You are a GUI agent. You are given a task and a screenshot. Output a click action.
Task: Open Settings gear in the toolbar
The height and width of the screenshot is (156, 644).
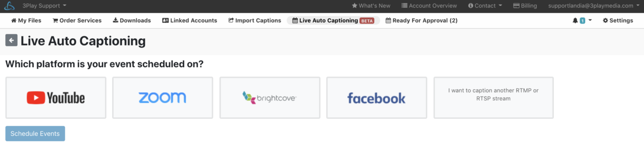[x=618, y=21]
